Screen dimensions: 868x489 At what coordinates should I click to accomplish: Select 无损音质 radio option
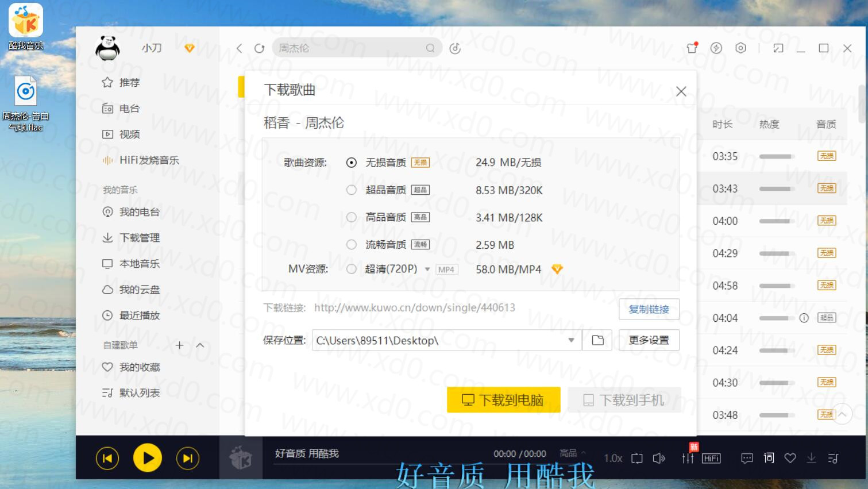351,163
